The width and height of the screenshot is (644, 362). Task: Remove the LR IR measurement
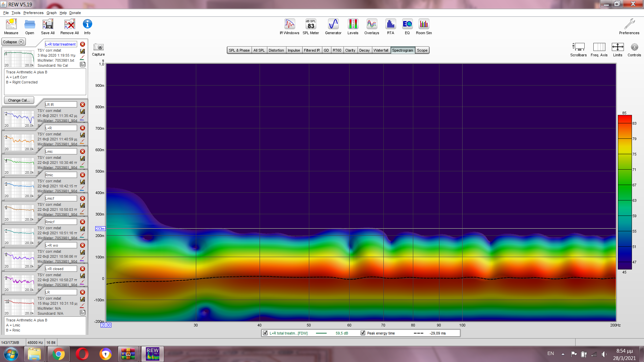pos(83,105)
